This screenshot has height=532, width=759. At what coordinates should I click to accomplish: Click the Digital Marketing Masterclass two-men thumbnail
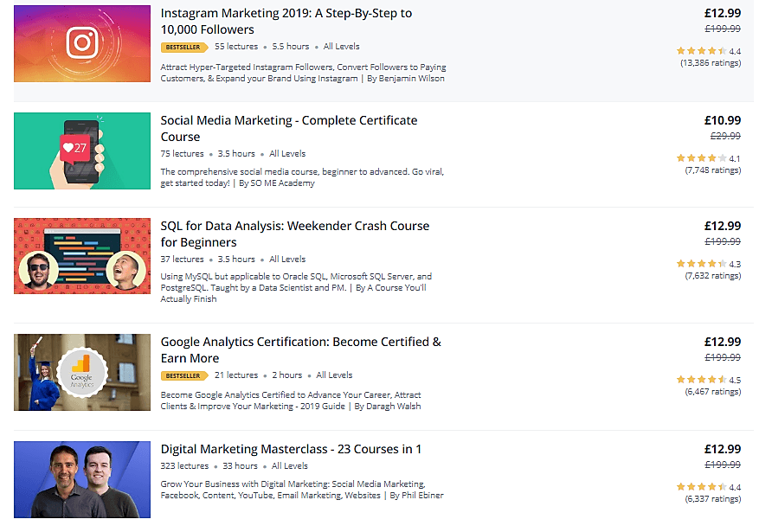(x=82, y=479)
